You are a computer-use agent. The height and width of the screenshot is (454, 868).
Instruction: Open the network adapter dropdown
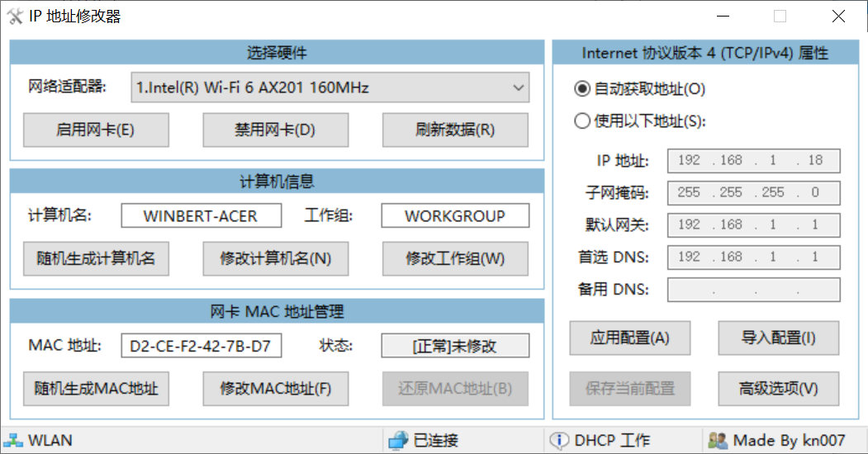point(330,87)
